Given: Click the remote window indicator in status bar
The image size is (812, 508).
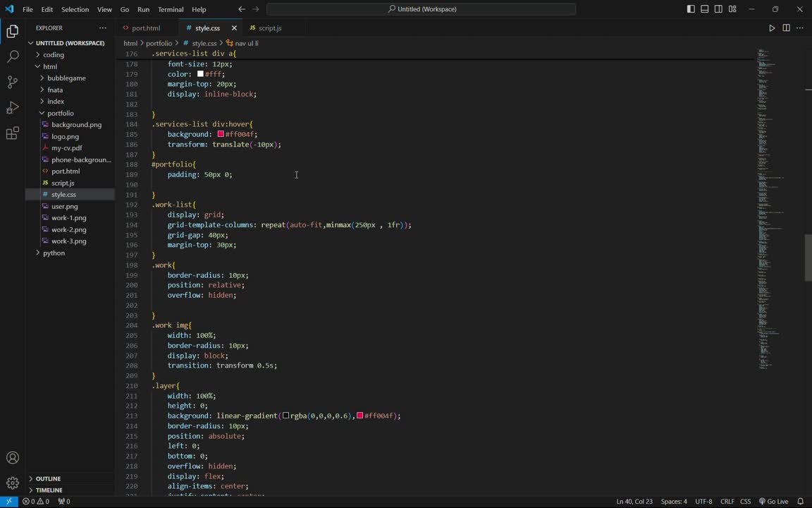Looking at the screenshot, I should [8, 501].
